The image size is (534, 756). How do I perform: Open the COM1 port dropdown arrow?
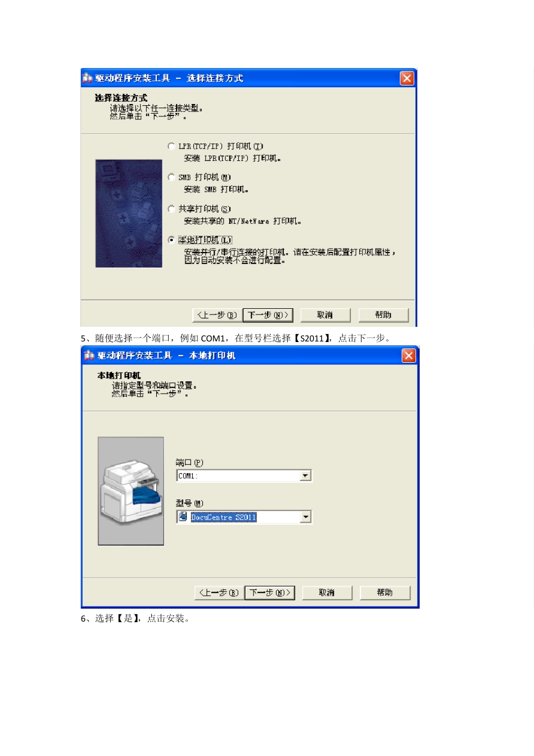pyautogui.click(x=305, y=476)
